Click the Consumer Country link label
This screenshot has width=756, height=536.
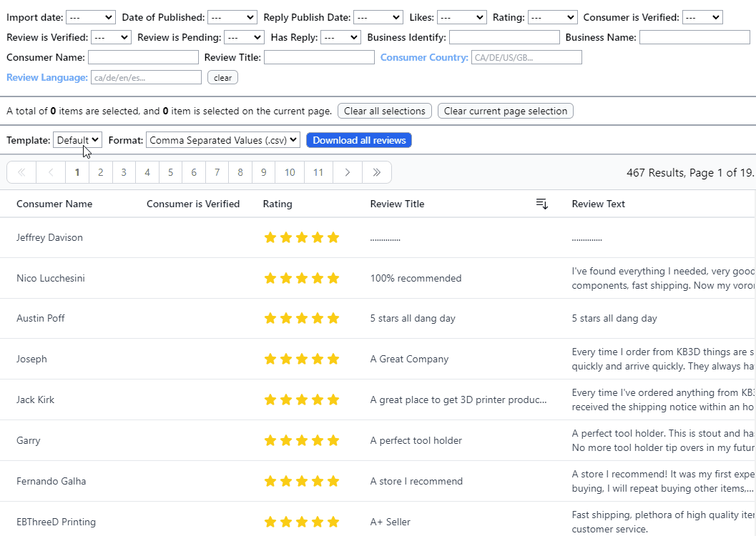(424, 57)
